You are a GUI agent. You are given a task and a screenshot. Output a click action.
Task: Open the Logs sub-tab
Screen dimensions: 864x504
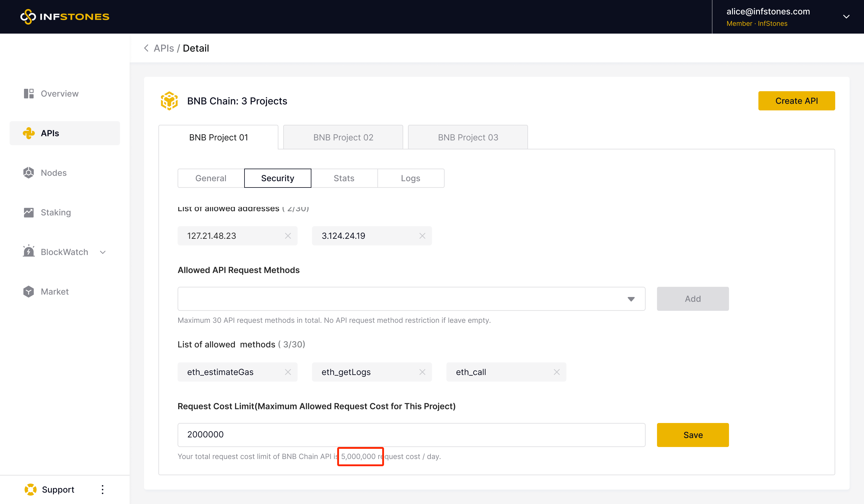coord(410,178)
